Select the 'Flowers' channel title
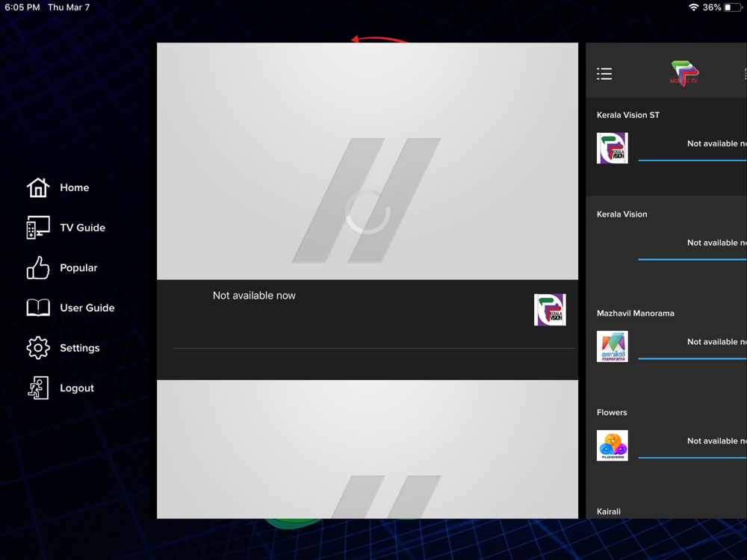 point(612,412)
